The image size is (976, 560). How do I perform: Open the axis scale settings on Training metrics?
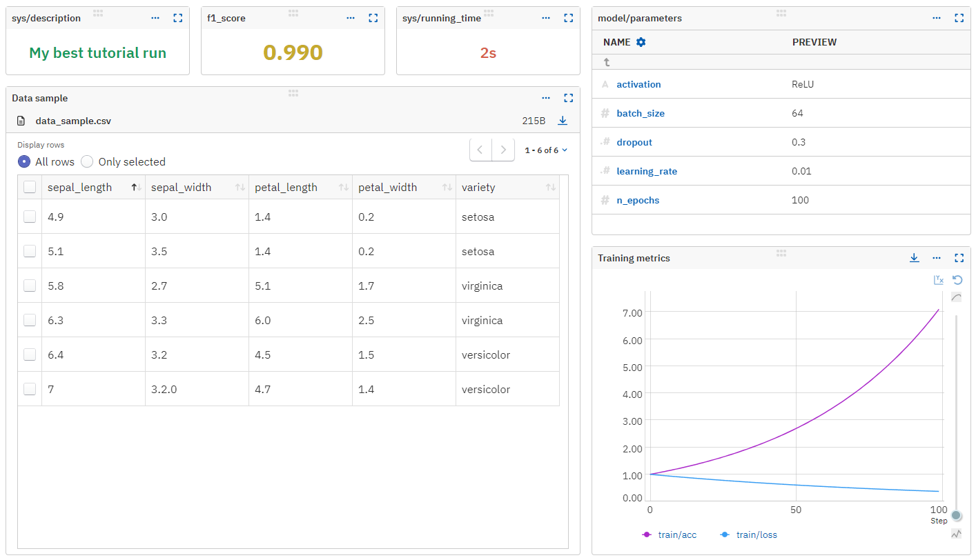[x=939, y=279]
